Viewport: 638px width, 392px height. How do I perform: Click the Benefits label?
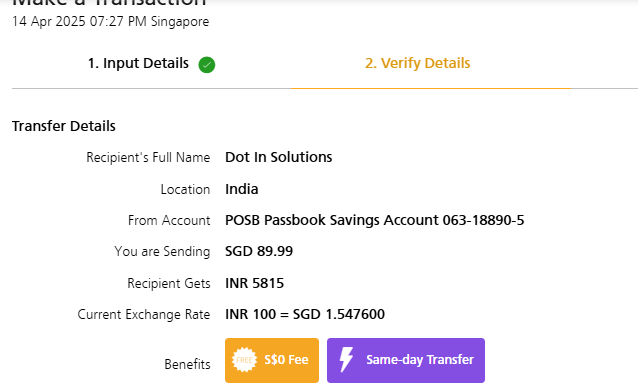click(x=187, y=364)
